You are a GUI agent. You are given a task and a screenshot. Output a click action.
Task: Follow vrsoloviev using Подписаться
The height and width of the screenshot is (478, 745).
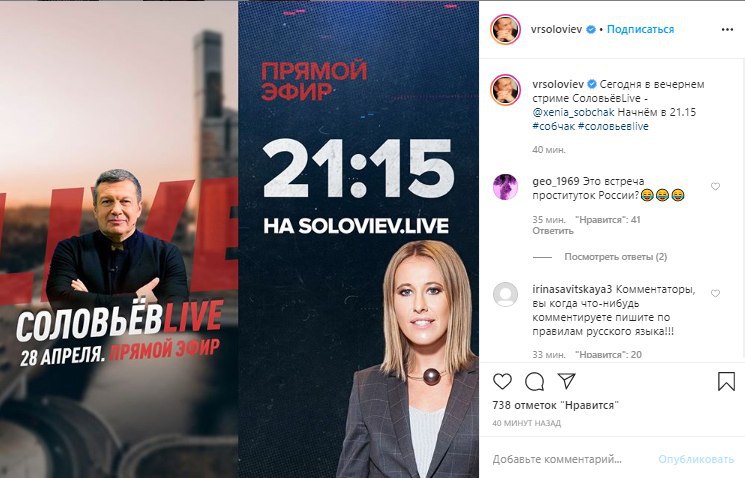point(640,29)
